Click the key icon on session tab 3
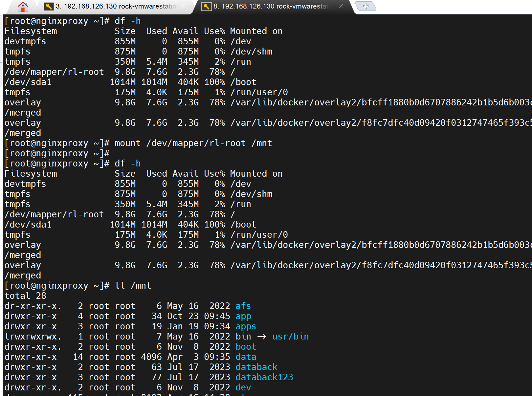Image resolution: width=532 pixels, height=396 pixels. tap(49, 6)
